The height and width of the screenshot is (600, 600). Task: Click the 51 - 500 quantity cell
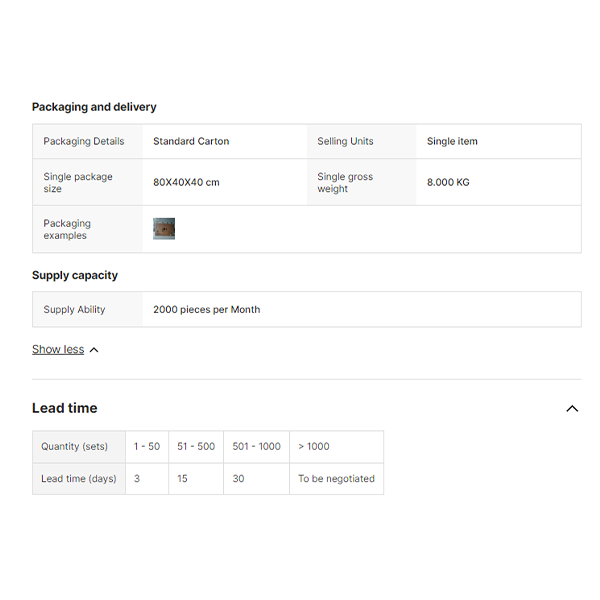pyautogui.click(x=196, y=447)
